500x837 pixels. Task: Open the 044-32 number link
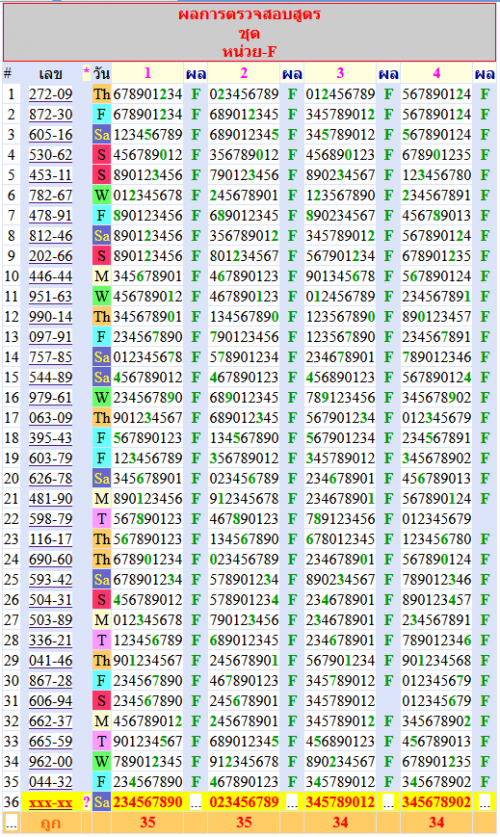coord(51,782)
